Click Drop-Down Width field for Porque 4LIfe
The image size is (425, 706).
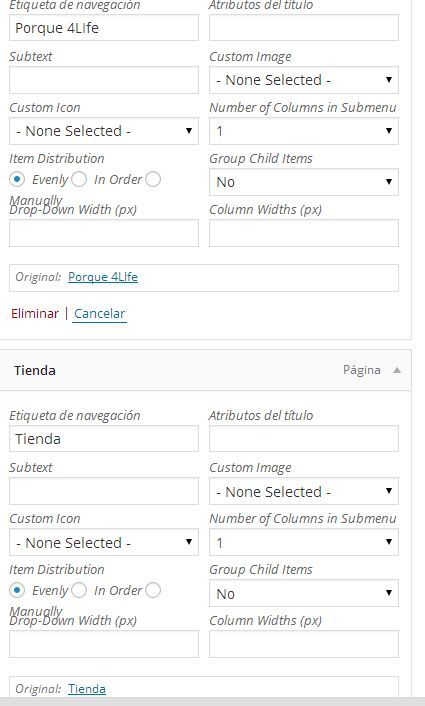click(x=104, y=233)
